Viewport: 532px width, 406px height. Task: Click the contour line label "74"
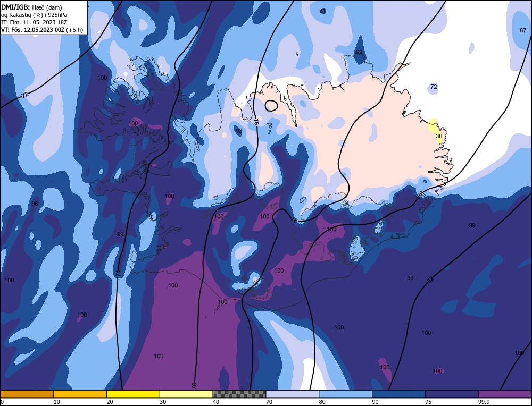coord(118,274)
